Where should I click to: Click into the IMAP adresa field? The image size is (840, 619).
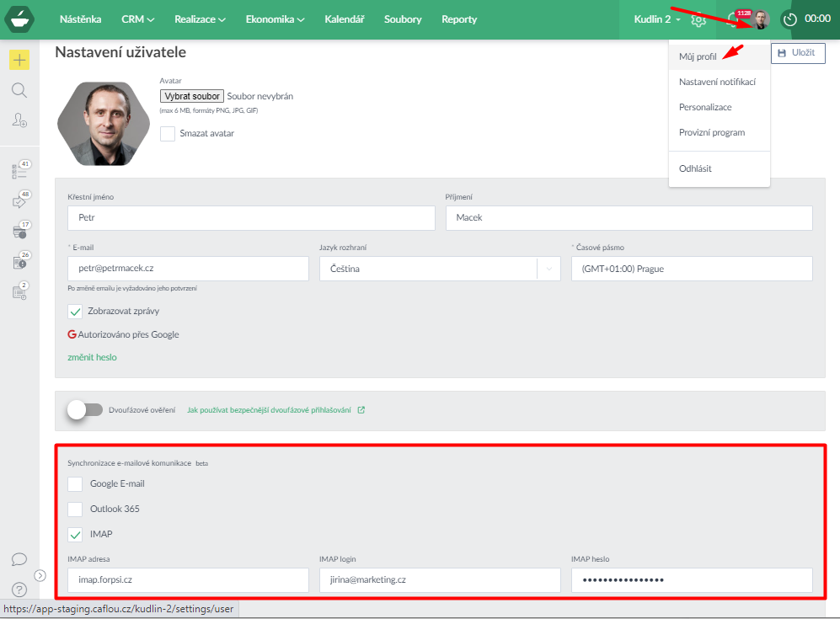(188, 580)
